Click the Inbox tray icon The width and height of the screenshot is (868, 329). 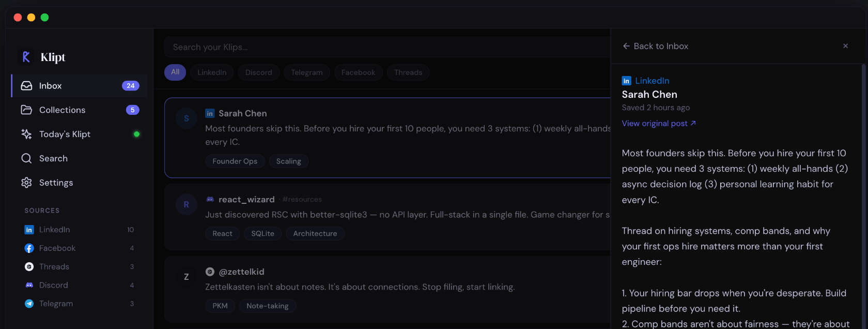pyautogui.click(x=26, y=86)
